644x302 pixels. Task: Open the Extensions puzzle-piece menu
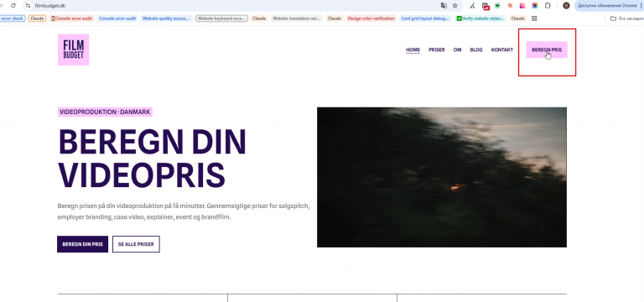[548, 6]
